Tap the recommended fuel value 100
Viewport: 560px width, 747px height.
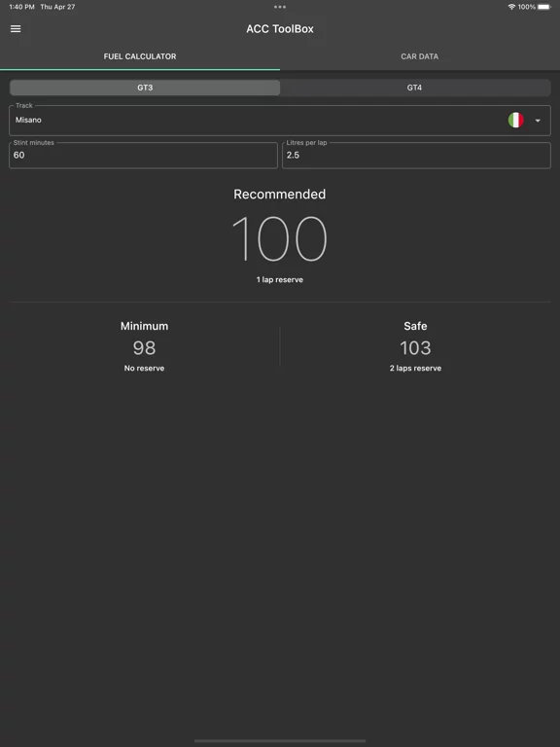[280, 238]
